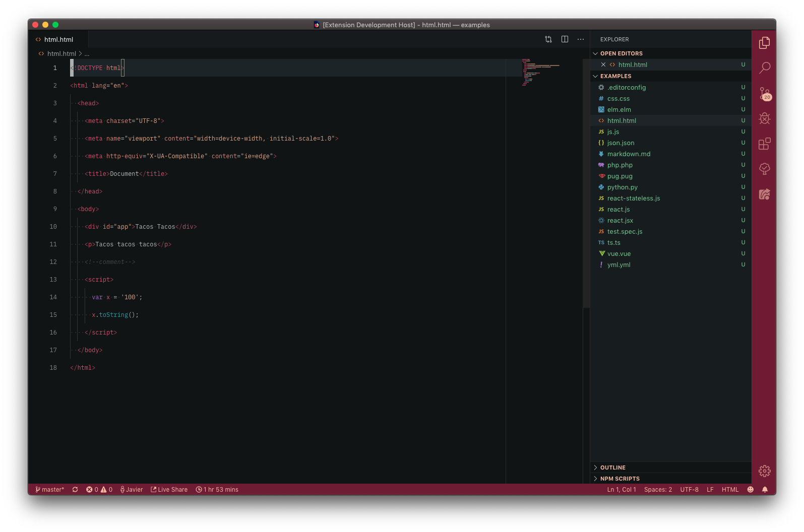The height and width of the screenshot is (532, 804).
Task: Open react-stateless.js in the explorer
Action: point(670,198)
